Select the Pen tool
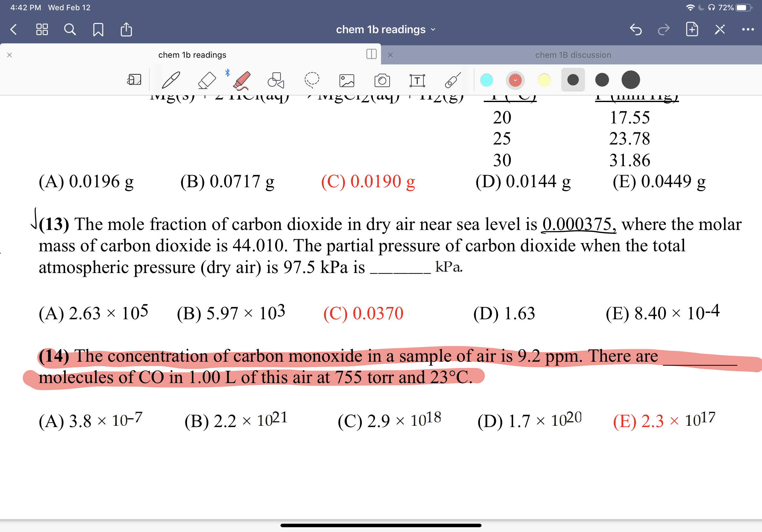 (x=171, y=80)
